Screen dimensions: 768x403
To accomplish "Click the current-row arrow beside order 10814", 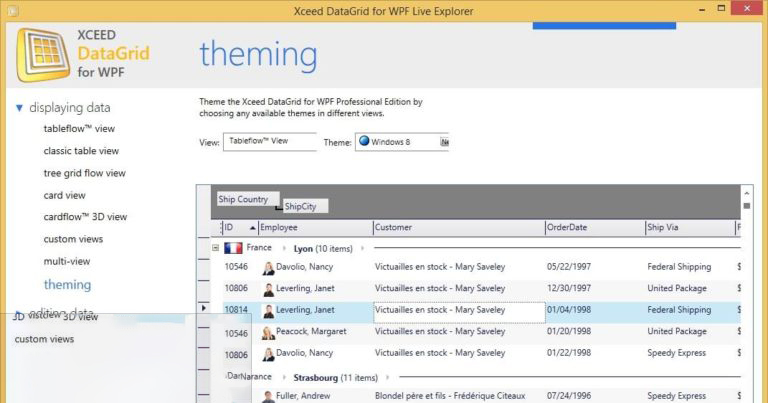I will click(x=204, y=308).
